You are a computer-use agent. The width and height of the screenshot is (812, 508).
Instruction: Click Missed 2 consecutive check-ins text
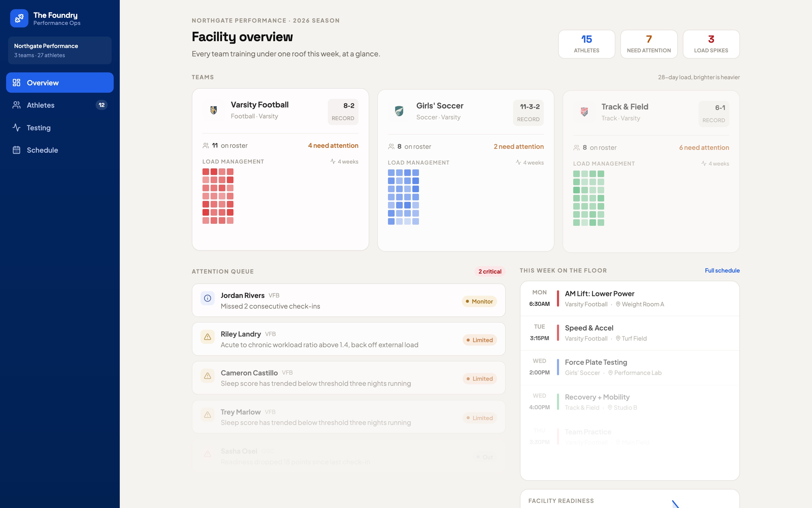(x=270, y=306)
